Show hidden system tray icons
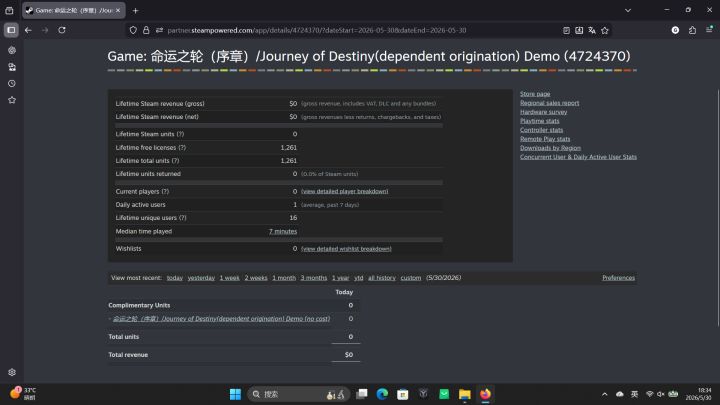This screenshot has width=720, height=405. click(x=605, y=394)
